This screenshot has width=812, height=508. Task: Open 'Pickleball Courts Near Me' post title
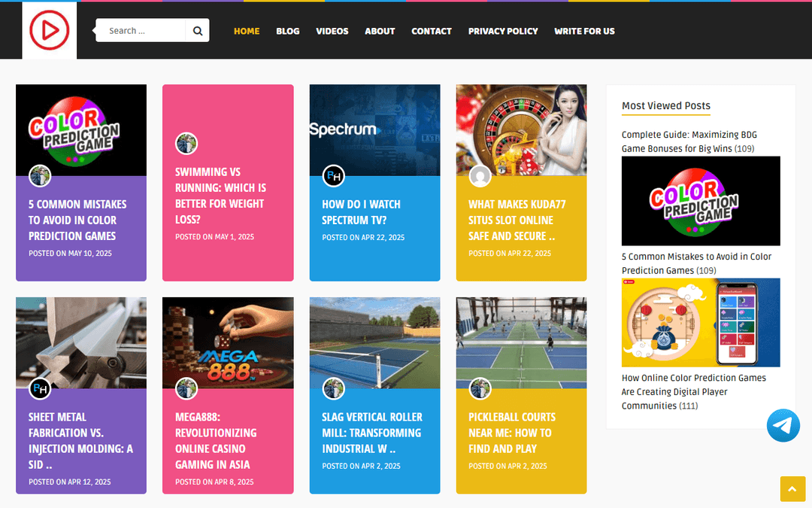click(x=512, y=433)
